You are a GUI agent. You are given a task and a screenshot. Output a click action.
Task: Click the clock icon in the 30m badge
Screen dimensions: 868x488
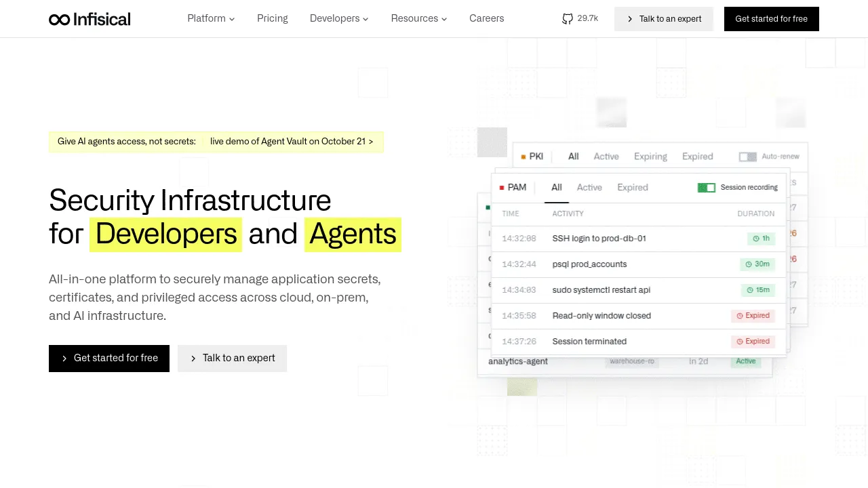(749, 264)
